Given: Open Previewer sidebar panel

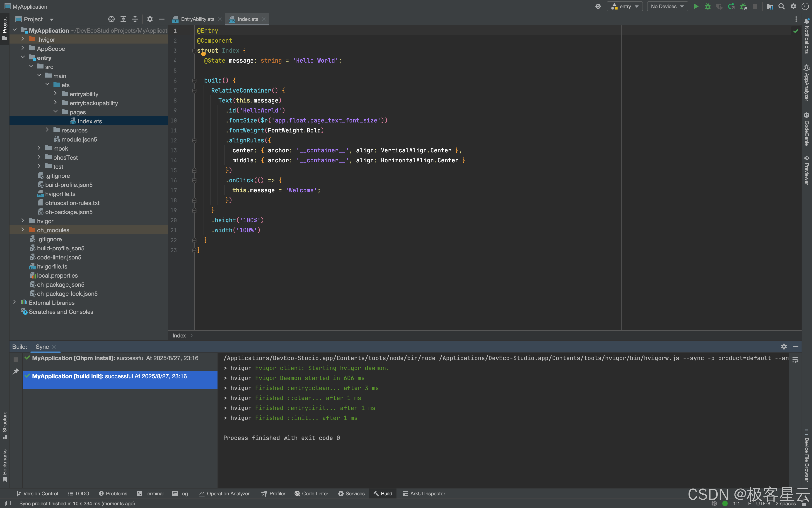Looking at the screenshot, I should point(807,170).
